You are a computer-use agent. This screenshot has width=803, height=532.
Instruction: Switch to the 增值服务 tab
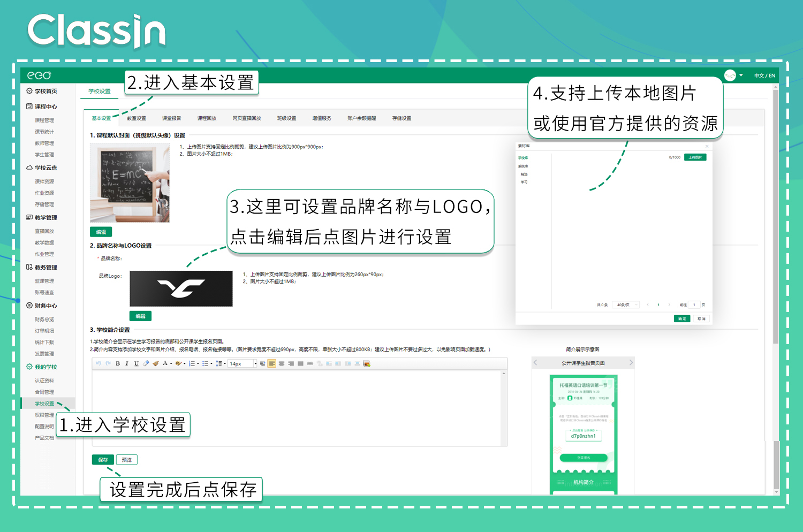click(x=322, y=118)
